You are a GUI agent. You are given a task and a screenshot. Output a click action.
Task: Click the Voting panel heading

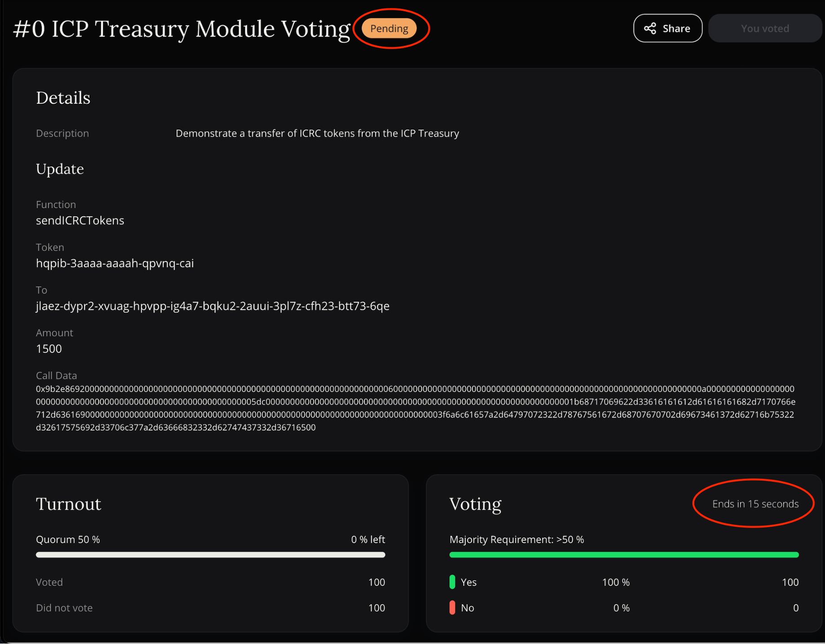pos(475,504)
